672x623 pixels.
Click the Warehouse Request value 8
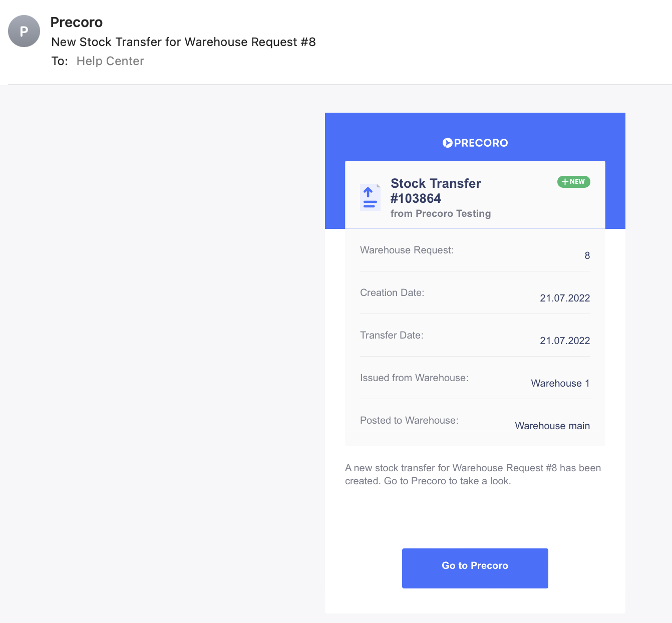[x=587, y=255]
